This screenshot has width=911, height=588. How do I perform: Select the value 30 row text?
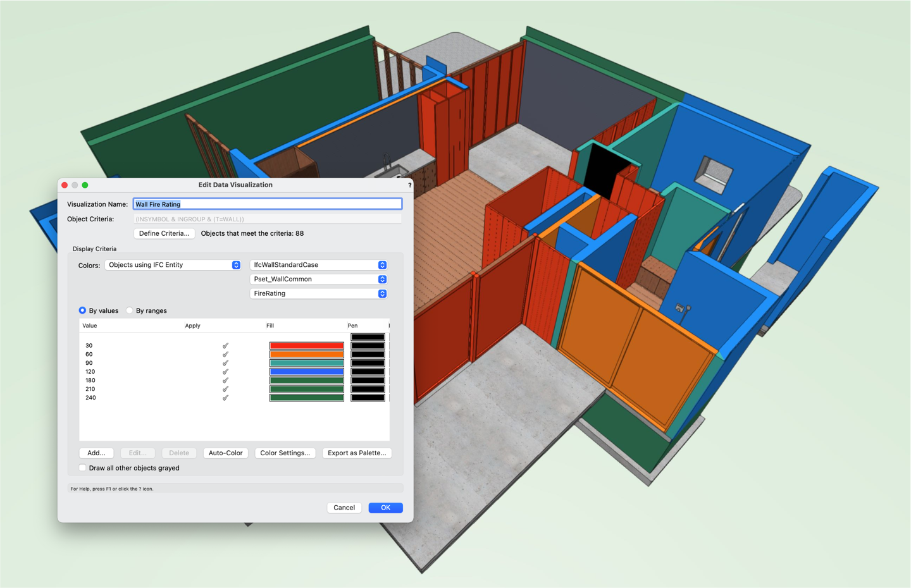click(89, 346)
